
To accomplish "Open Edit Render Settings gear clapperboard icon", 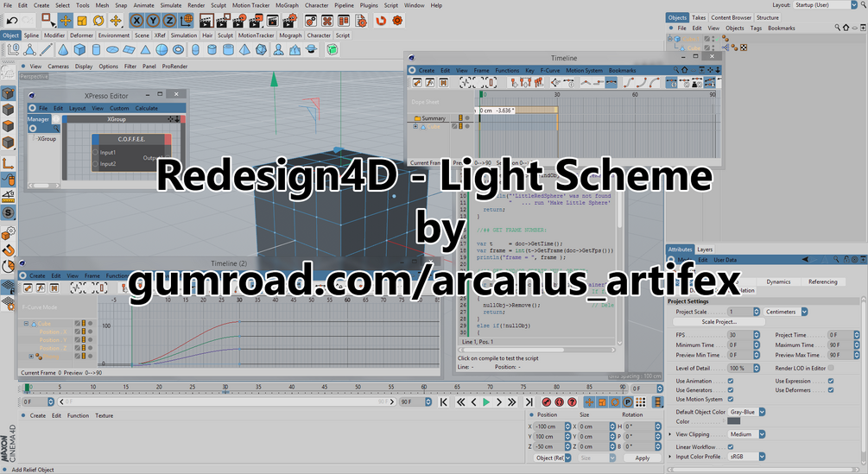I will pyautogui.click(x=289, y=21).
